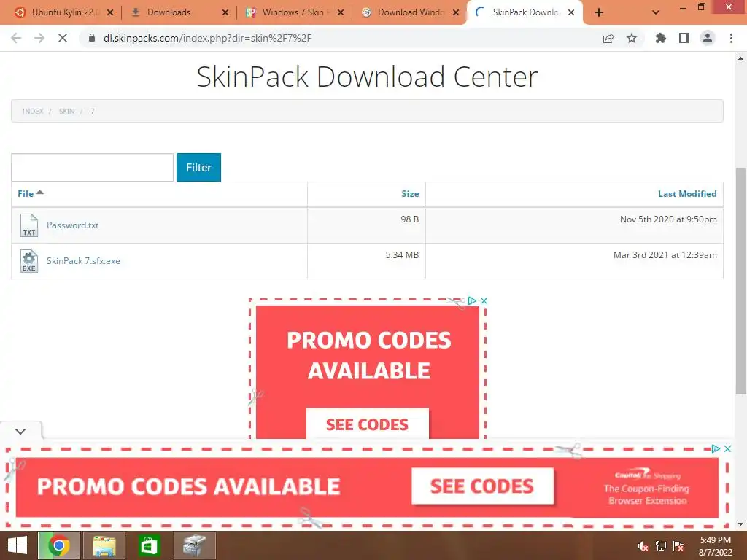The image size is (747, 560).
Task: Click the EXE file icon
Action: (x=29, y=261)
